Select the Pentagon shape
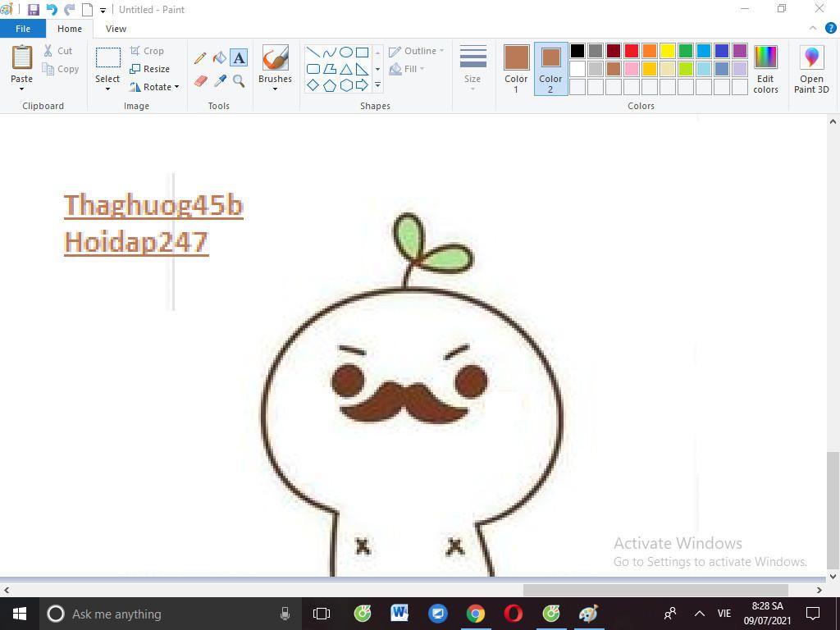The width and height of the screenshot is (840, 630). (330, 85)
